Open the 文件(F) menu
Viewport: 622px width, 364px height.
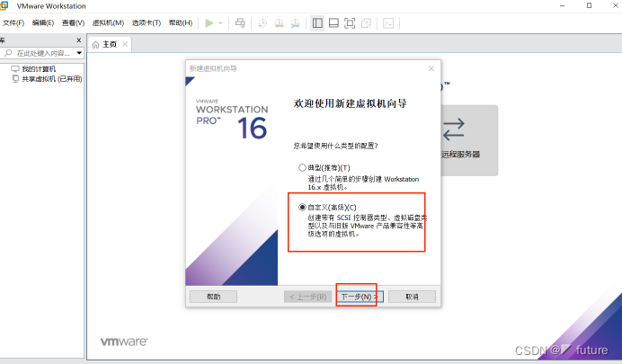(13, 23)
